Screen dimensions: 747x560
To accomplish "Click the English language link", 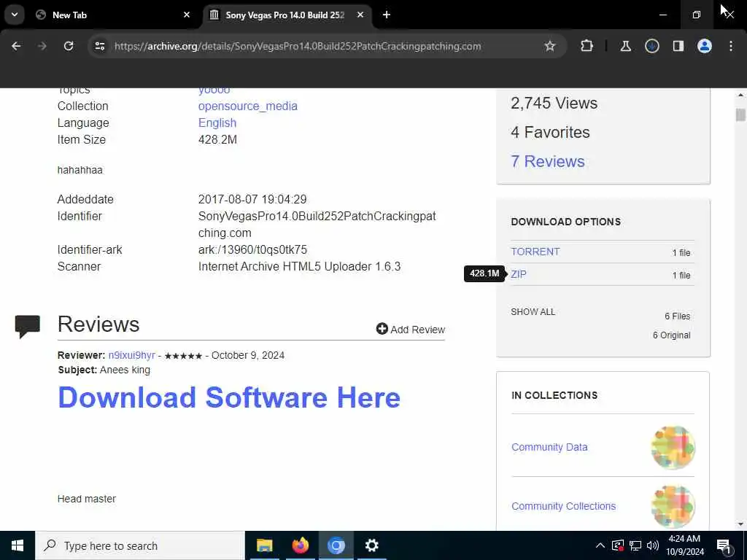I will pyautogui.click(x=217, y=122).
